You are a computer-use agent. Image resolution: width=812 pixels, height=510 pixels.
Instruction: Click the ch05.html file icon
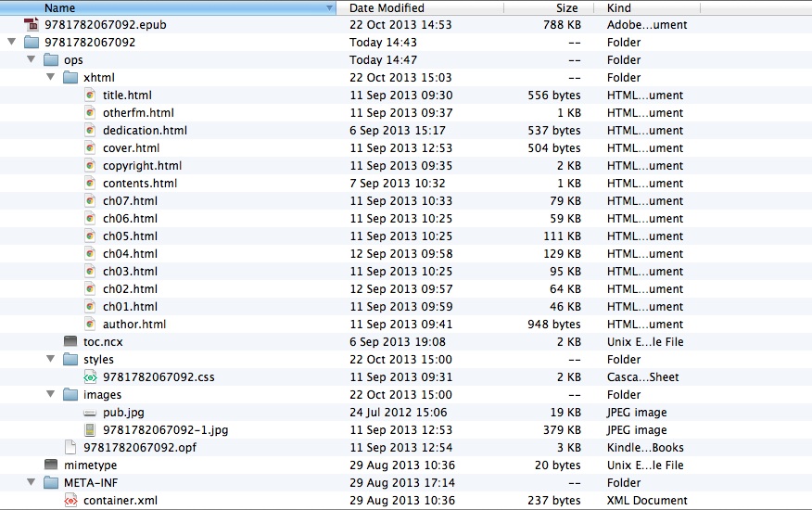[x=90, y=236]
